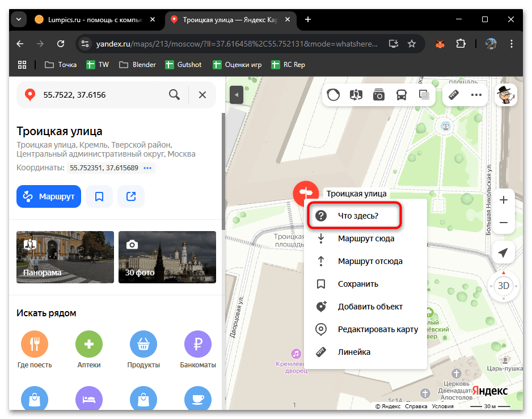Pick 'Линейка' from the context menu
This screenshot has width=532, height=419.
tap(365, 353)
